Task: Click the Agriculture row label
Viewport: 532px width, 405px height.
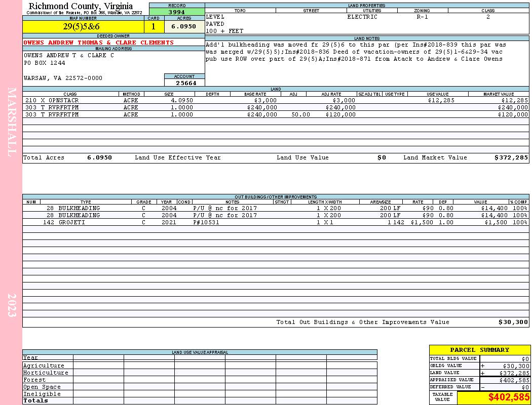Action: point(44,366)
